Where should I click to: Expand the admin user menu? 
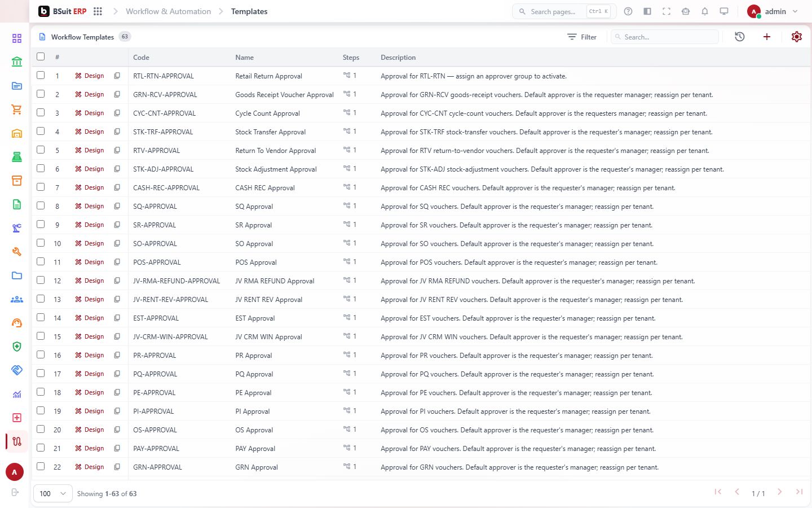[x=773, y=11]
